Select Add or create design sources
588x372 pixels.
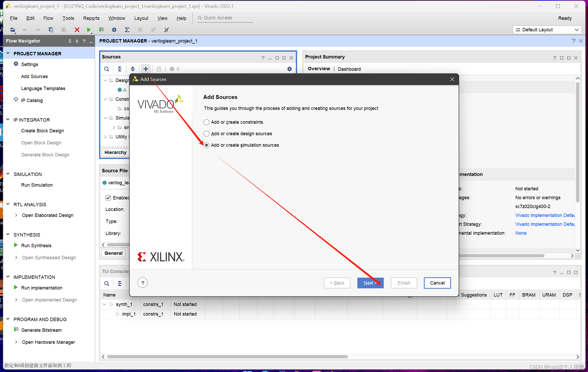pyautogui.click(x=206, y=134)
